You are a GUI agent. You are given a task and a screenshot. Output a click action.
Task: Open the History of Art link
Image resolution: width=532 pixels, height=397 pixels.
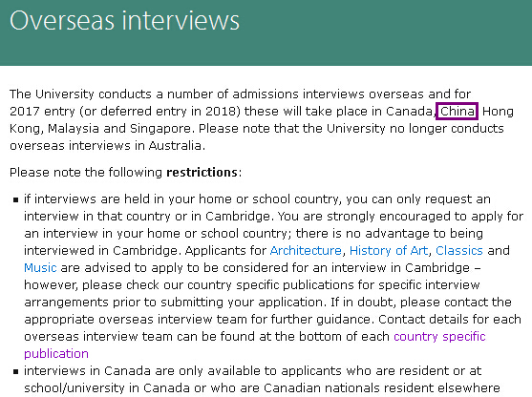point(389,251)
